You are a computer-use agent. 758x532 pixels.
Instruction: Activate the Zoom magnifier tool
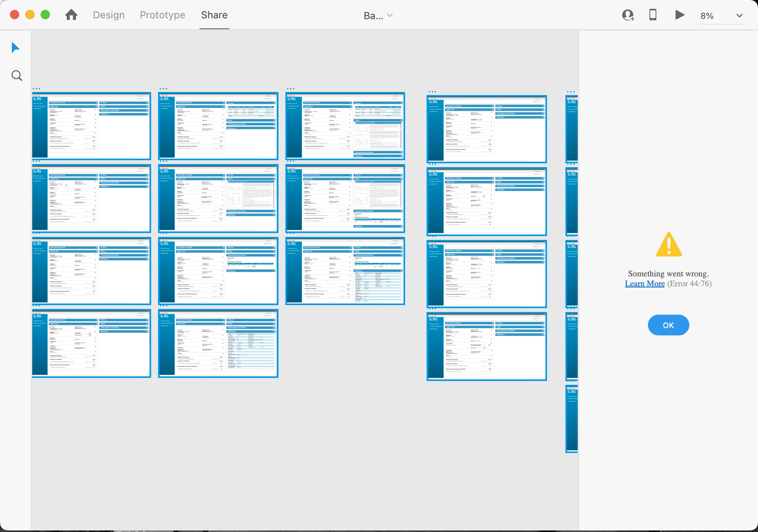16,76
